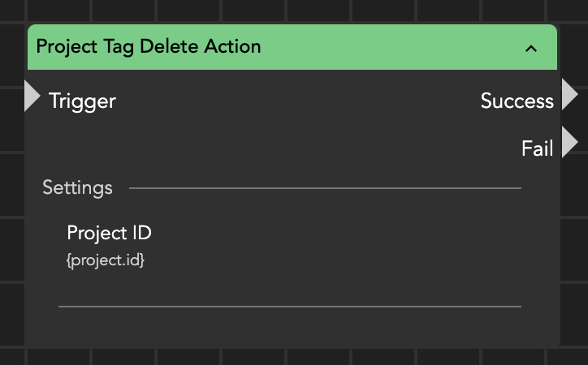Image resolution: width=588 pixels, height=365 pixels.
Task: Click the empty canvas grid above the node
Action: (x=292, y=10)
